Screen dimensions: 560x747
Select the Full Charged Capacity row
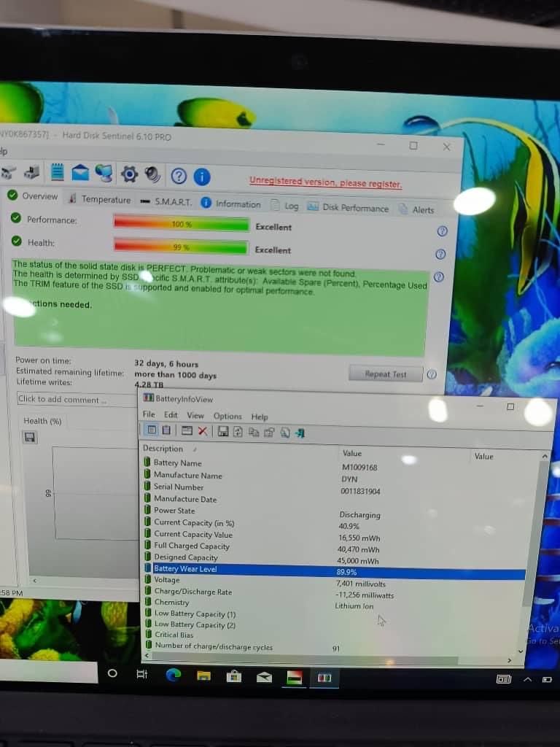click(333, 547)
